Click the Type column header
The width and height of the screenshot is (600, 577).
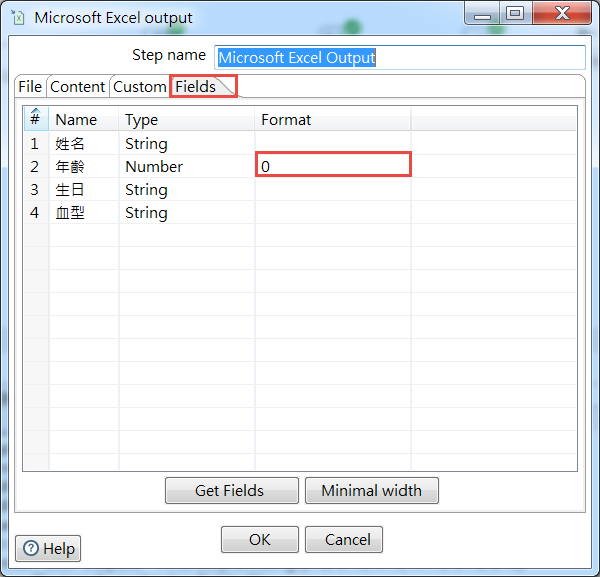coord(187,119)
